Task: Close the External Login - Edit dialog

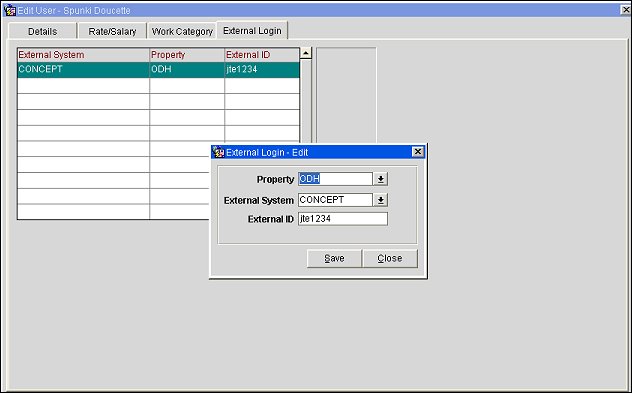Action: pos(418,152)
